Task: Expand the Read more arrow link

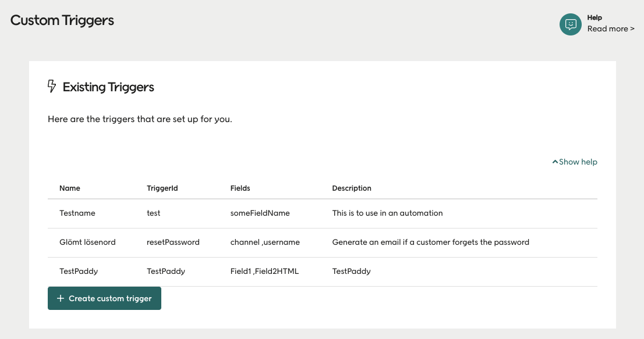Action: [610, 28]
